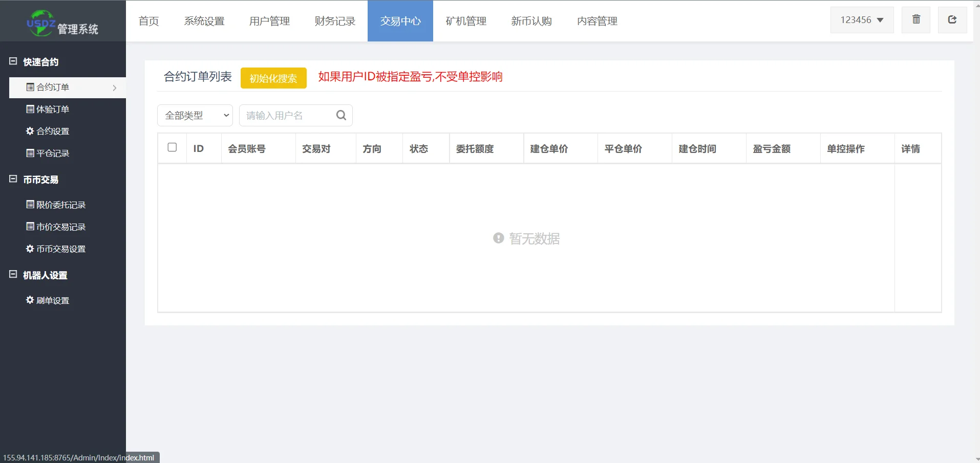Click the USDZ management system logo
The image size is (980, 463).
(x=62, y=23)
